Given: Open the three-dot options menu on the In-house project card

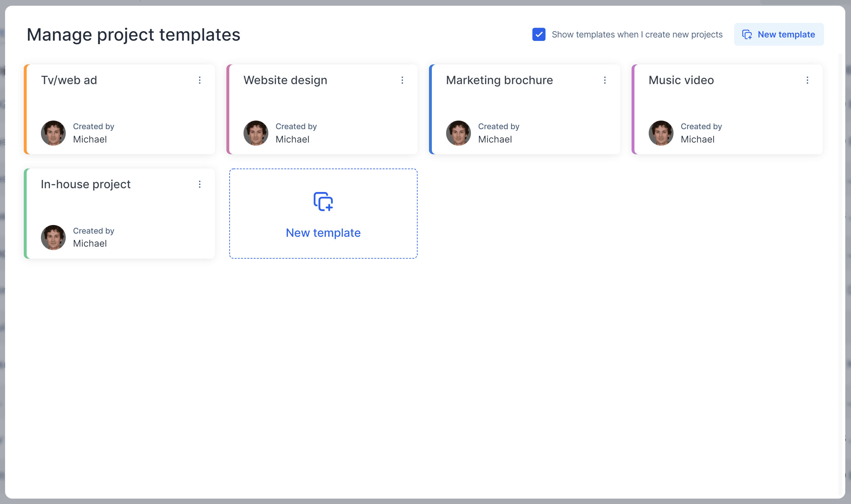Looking at the screenshot, I should coord(200,184).
